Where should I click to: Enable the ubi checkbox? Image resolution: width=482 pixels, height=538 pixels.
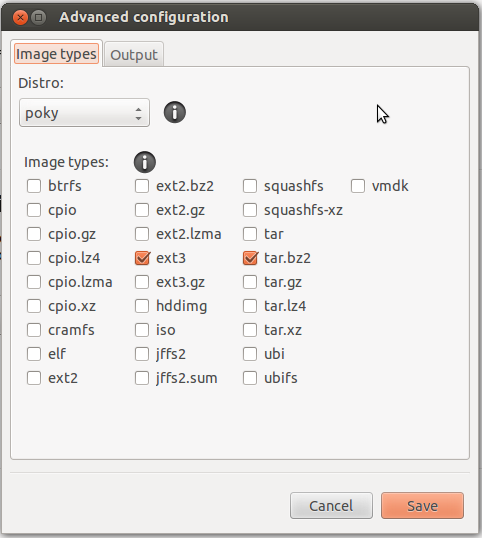point(250,354)
